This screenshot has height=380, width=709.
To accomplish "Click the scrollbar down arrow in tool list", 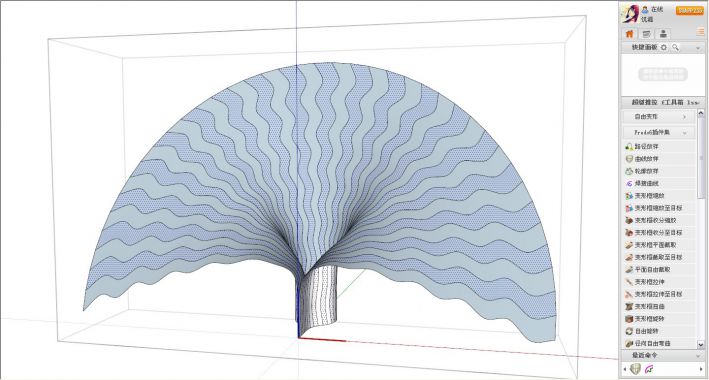I will click(x=701, y=345).
